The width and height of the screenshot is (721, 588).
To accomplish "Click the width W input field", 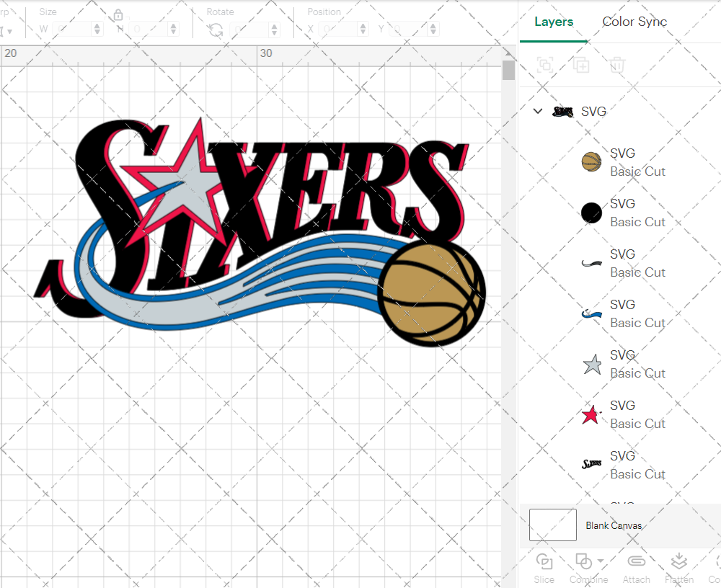I will click(73, 29).
